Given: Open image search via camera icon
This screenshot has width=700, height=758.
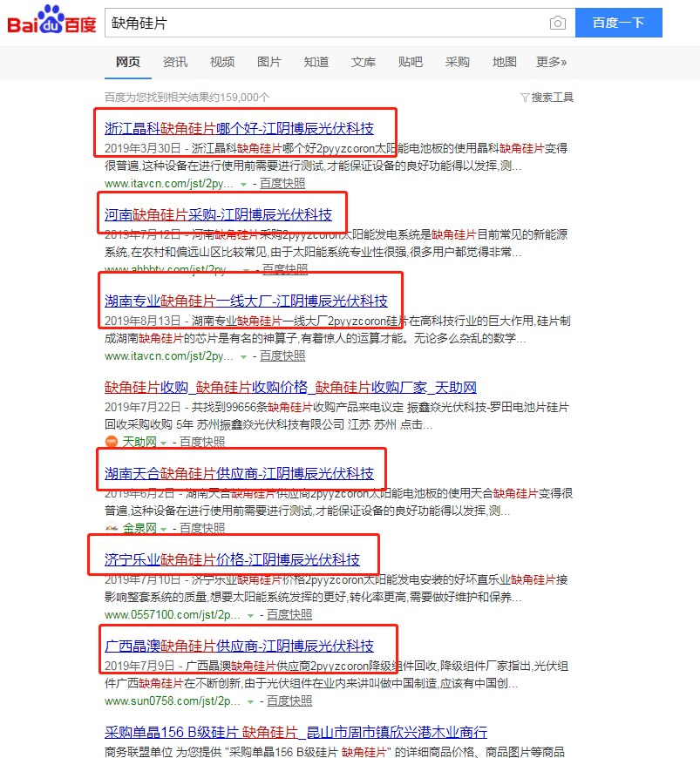Looking at the screenshot, I should tap(557, 23).
